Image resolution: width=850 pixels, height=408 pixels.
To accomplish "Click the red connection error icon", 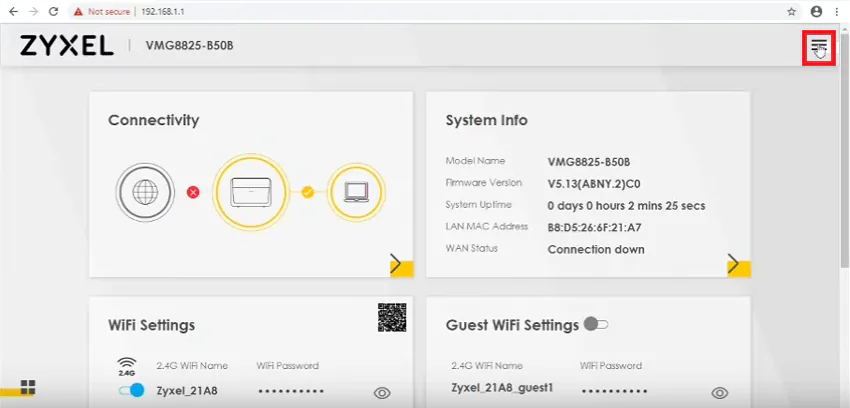I will [193, 192].
